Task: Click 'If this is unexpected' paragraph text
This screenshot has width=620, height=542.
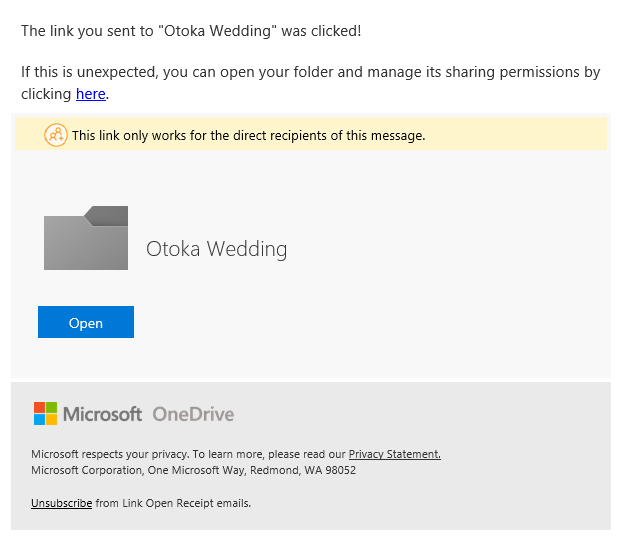Action: tap(310, 83)
